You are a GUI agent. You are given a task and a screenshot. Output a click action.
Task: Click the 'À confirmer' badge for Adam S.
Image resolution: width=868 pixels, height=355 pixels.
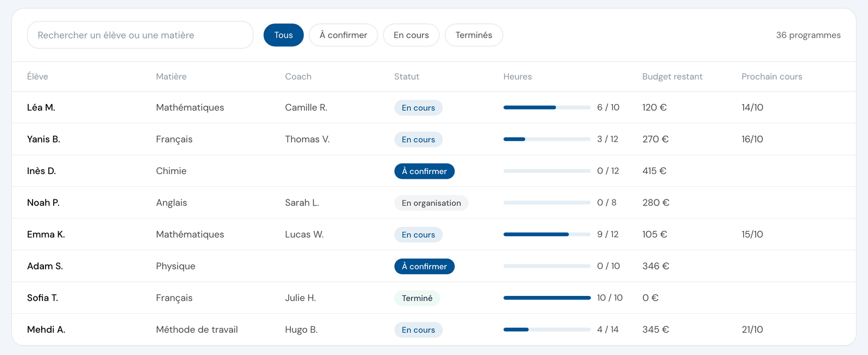click(424, 266)
